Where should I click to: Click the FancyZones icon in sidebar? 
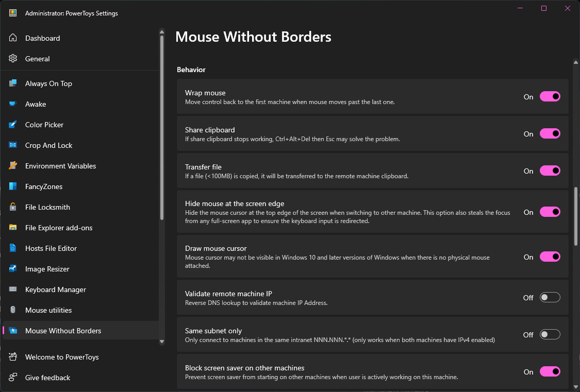(x=13, y=186)
